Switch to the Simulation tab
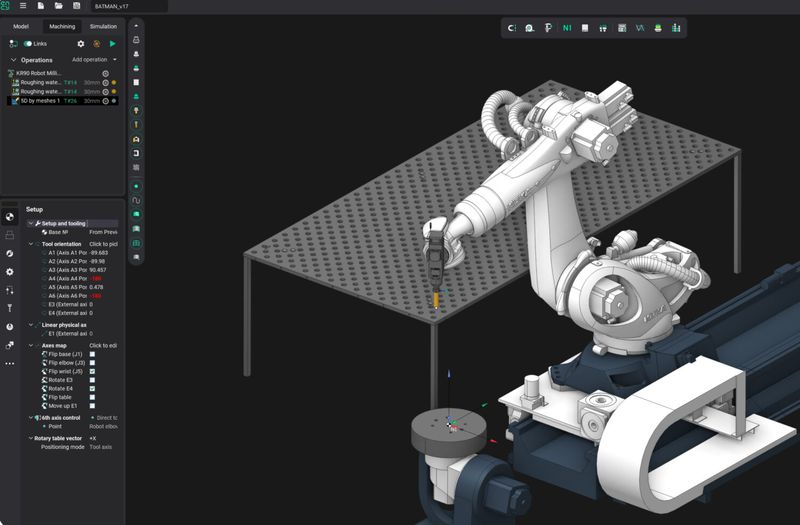The width and height of the screenshot is (800, 525). click(103, 27)
